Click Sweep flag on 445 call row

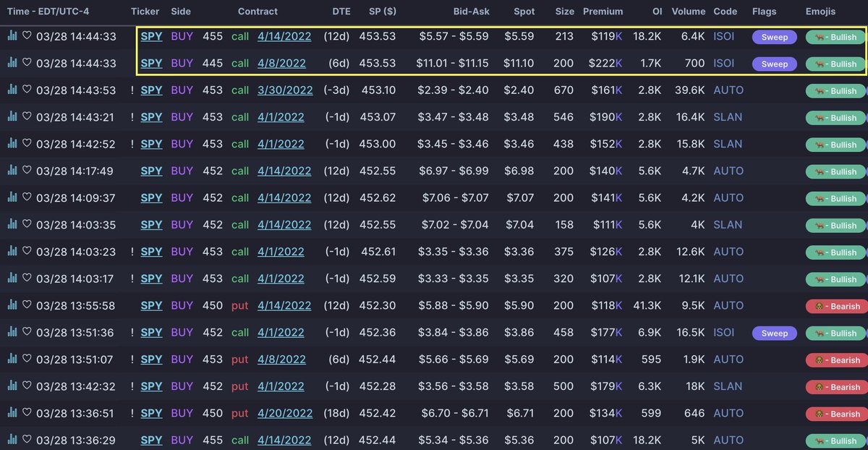775,64
